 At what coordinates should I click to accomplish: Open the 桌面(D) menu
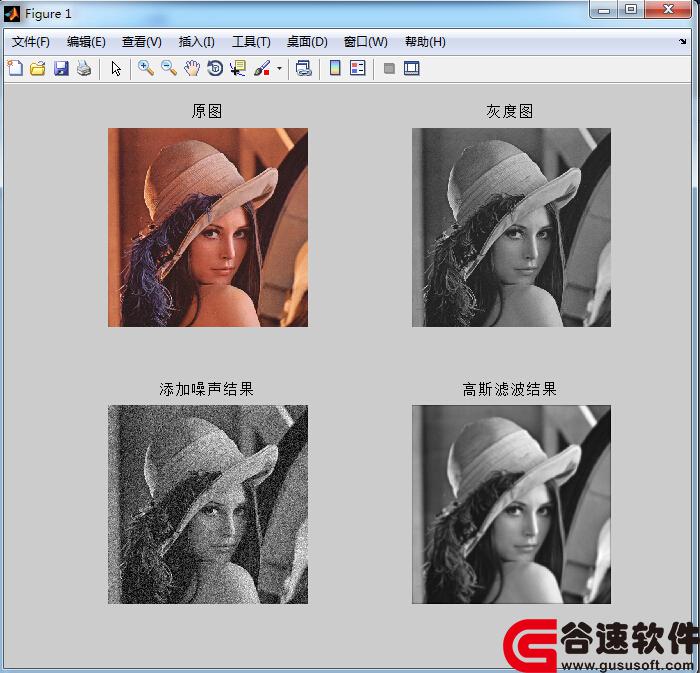coord(307,42)
